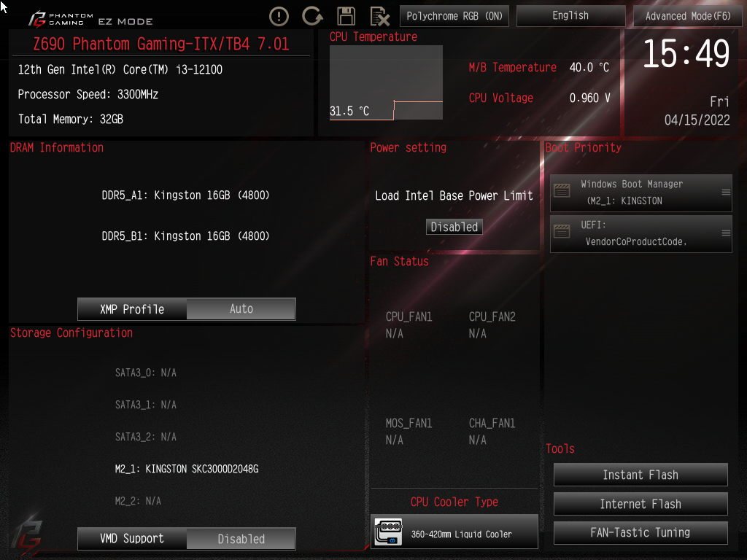
Task: Click the Windows Boot Manager reorder handle
Action: pos(726,192)
